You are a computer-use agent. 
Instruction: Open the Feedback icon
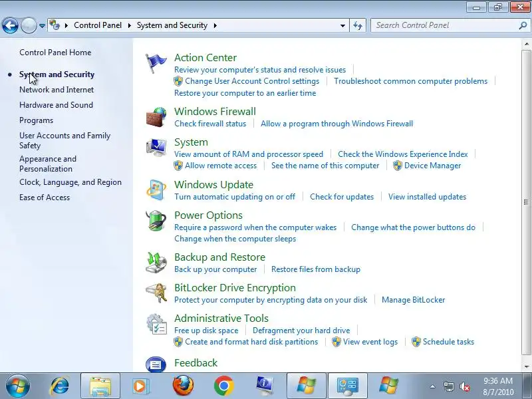(x=156, y=364)
